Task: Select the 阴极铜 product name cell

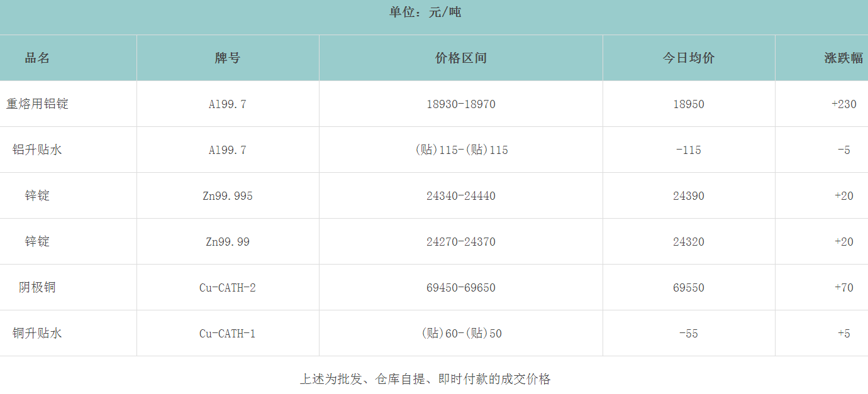Action: [37, 287]
